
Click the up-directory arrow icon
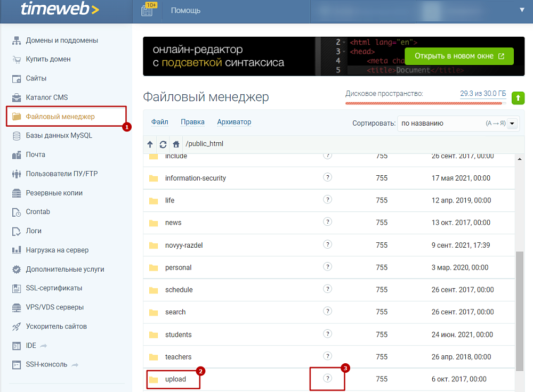pyautogui.click(x=150, y=144)
